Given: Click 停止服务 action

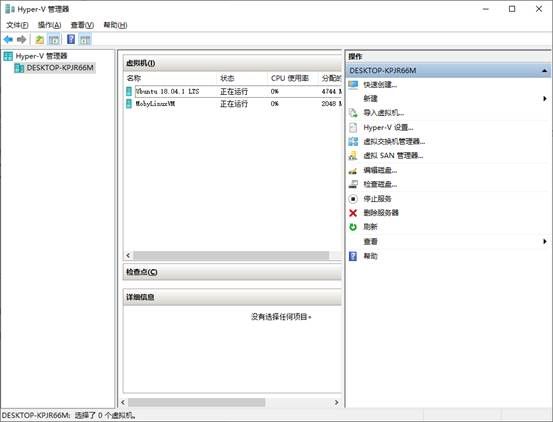Looking at the screenshot, I should pos(377,199).
